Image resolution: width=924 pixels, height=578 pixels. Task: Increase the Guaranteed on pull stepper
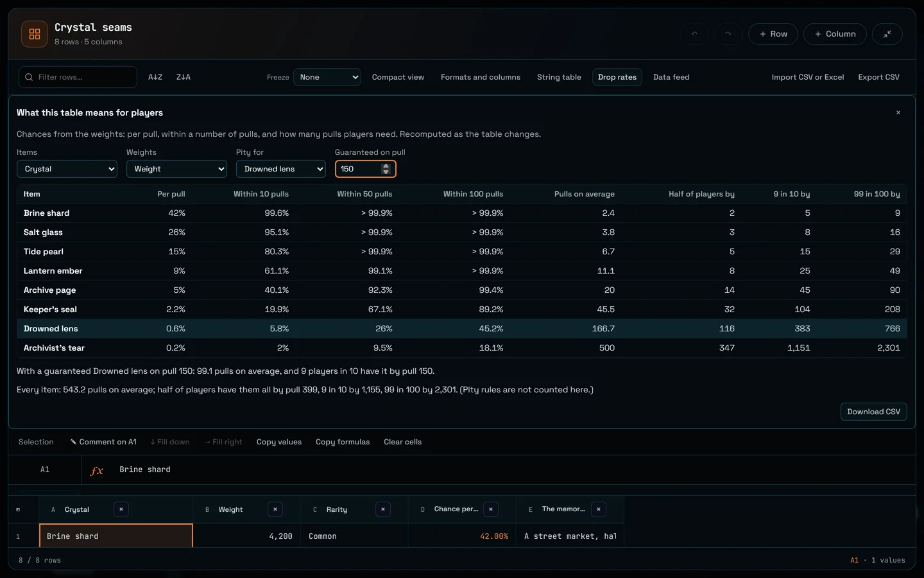pyautogui.click(x=386, y=166)
